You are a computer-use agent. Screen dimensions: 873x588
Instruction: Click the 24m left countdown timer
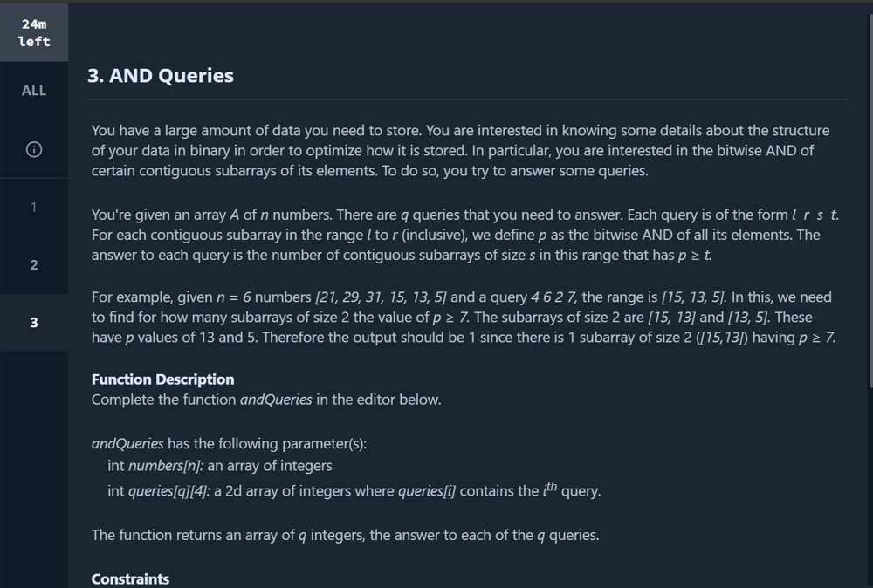[34, 33]
